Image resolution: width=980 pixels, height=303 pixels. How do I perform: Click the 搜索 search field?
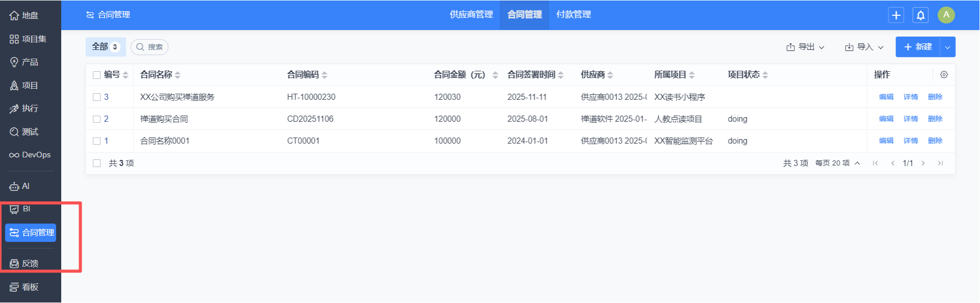click(x=150, y=47)
